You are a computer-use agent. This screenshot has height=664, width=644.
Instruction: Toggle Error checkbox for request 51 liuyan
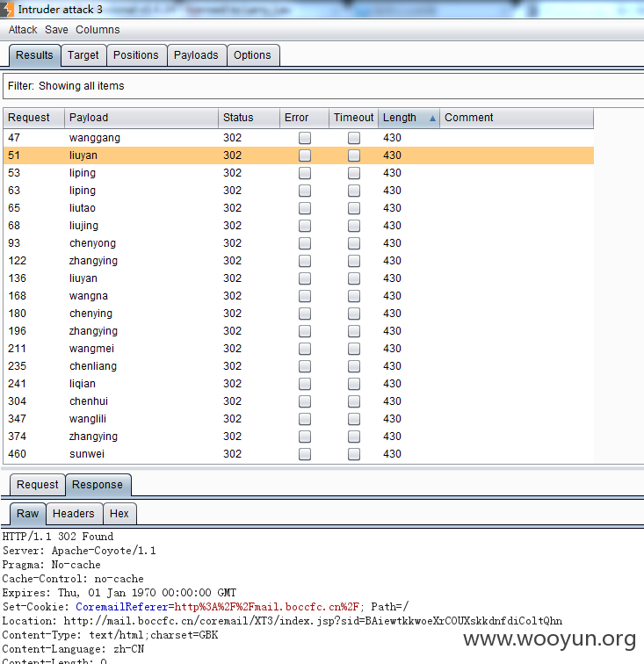click(305, 155)
